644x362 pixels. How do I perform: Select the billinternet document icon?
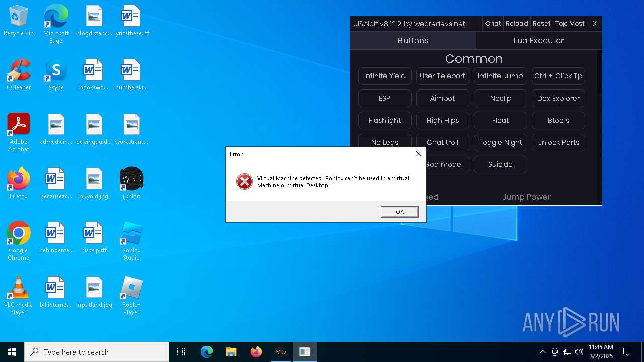56,292
